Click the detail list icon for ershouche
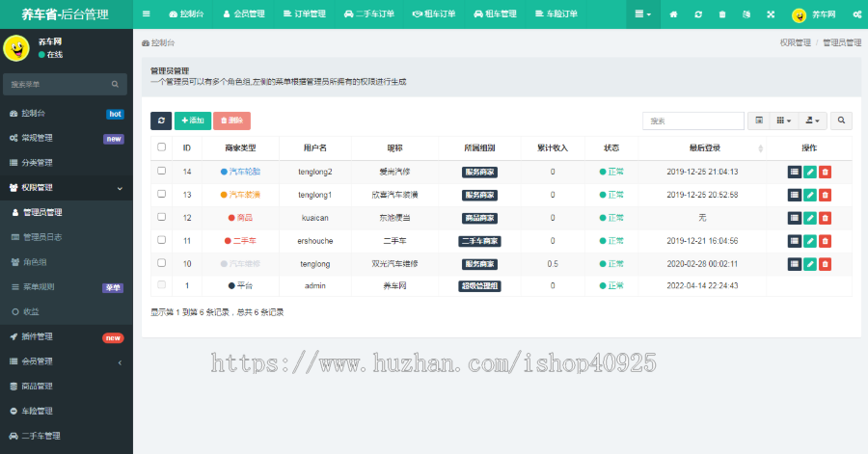 click(795, 241)
